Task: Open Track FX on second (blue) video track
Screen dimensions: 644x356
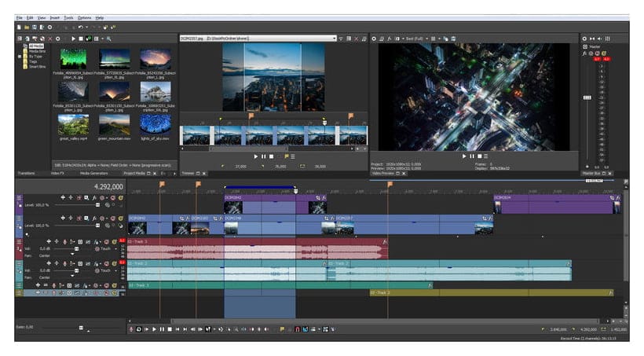Action: (x=94, y=218)
